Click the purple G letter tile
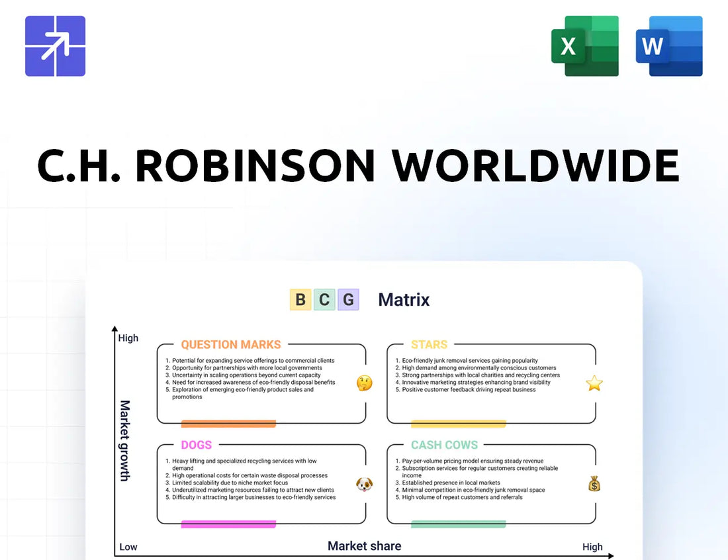728x560 pixels. point(348,299)
